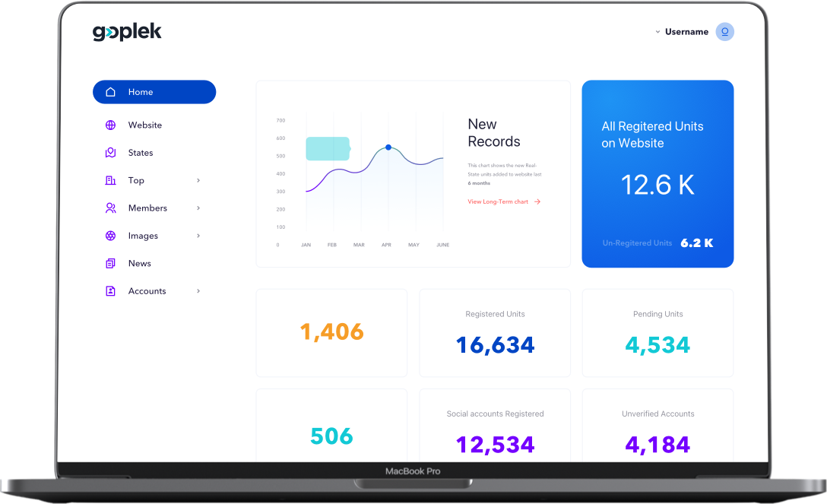Image resolution: width=827 pixels, height=504 pixels.
Task: Click the Images aperture icon
Action: pos(111,236)
